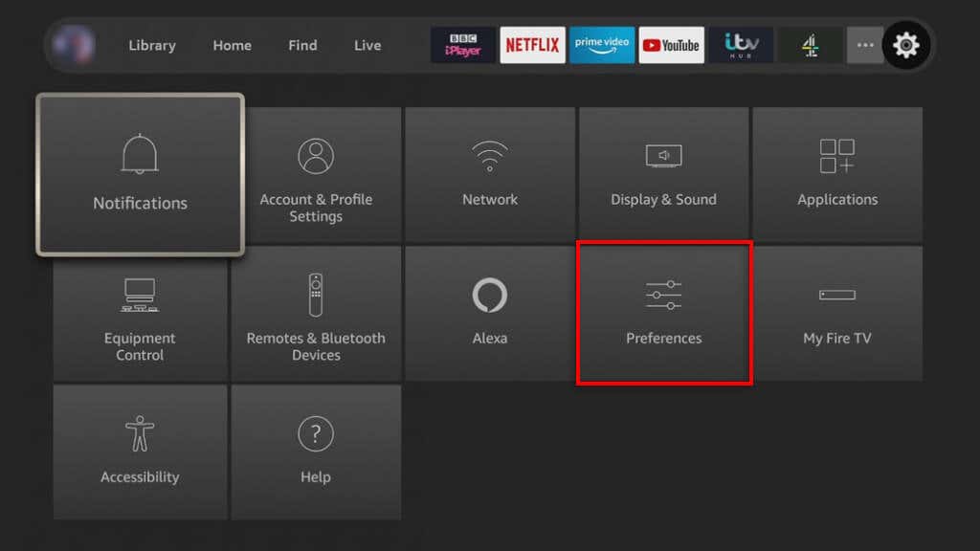Open the Network Wi-Fi settings tile

pyautogui.click(x=490, y=174)
